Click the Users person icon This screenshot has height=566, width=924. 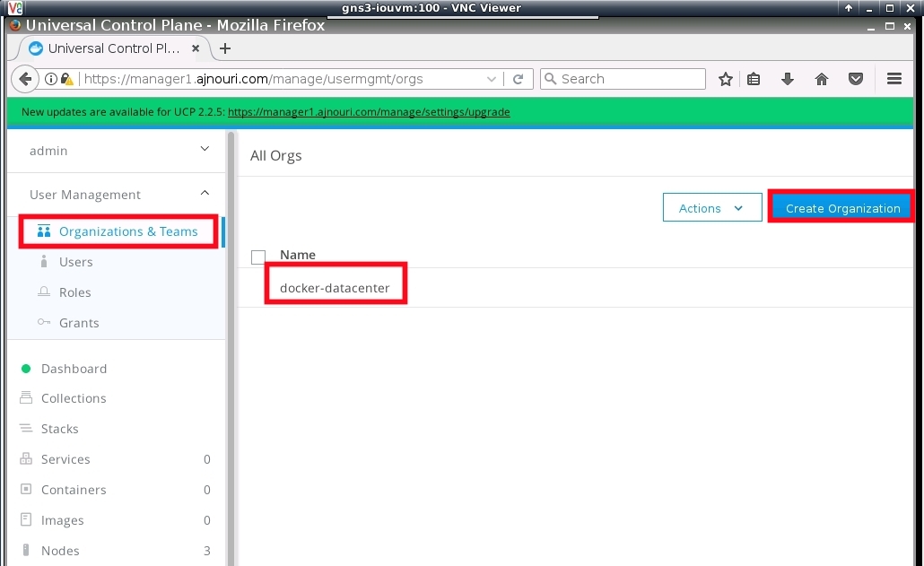click(x=44, y=262)
